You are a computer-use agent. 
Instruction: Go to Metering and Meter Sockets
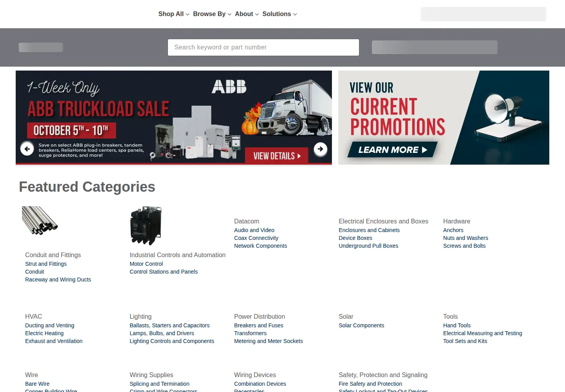click(268, 341)
